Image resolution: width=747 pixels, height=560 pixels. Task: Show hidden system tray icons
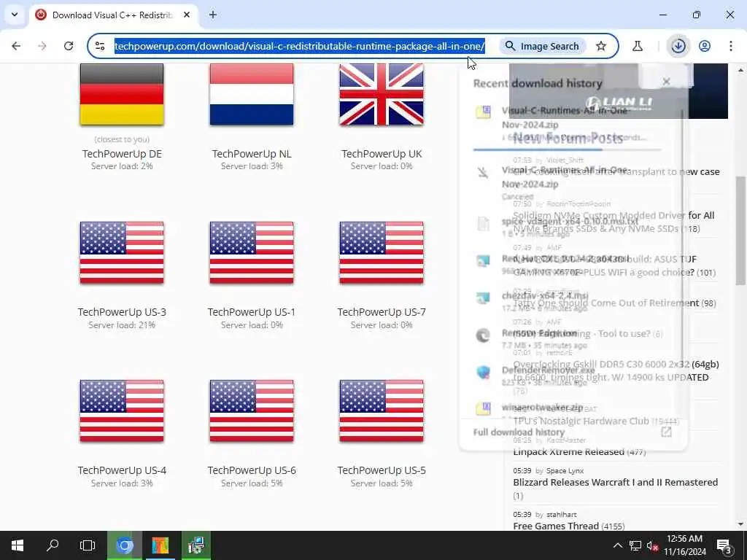click(617, 545)
